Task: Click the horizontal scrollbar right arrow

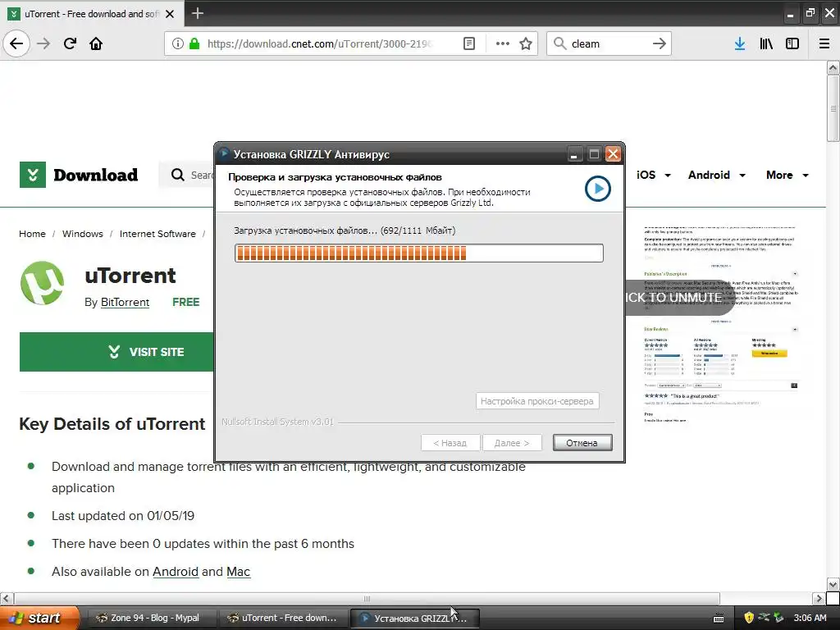Action: 818,598
